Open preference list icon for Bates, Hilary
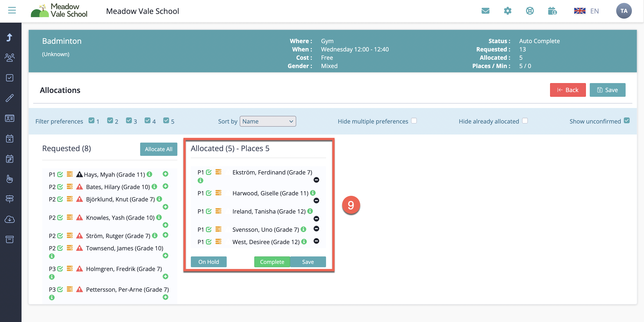The height and width of the screenshot is (322, 644). [x=70, y=187]
